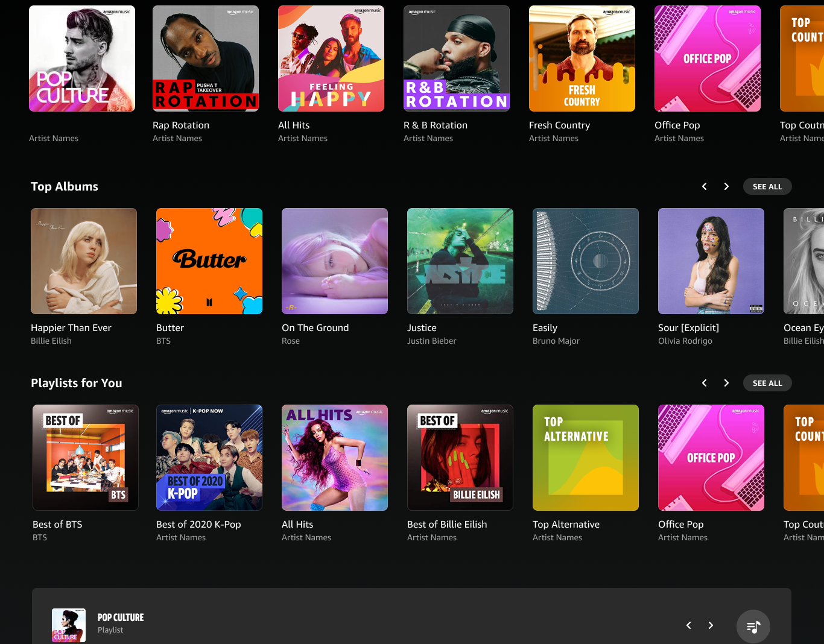Click the Justice album title
824x644 pixels.
[x=422, y=328]
